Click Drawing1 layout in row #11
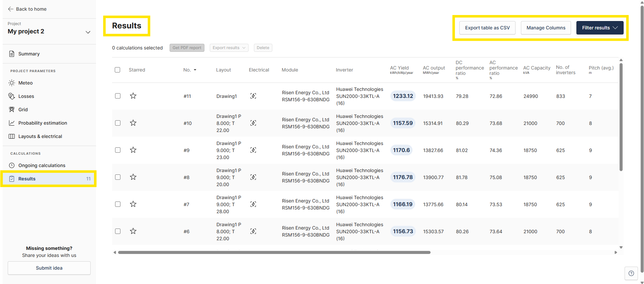644x284 pixels. click(x=226, y=96)
